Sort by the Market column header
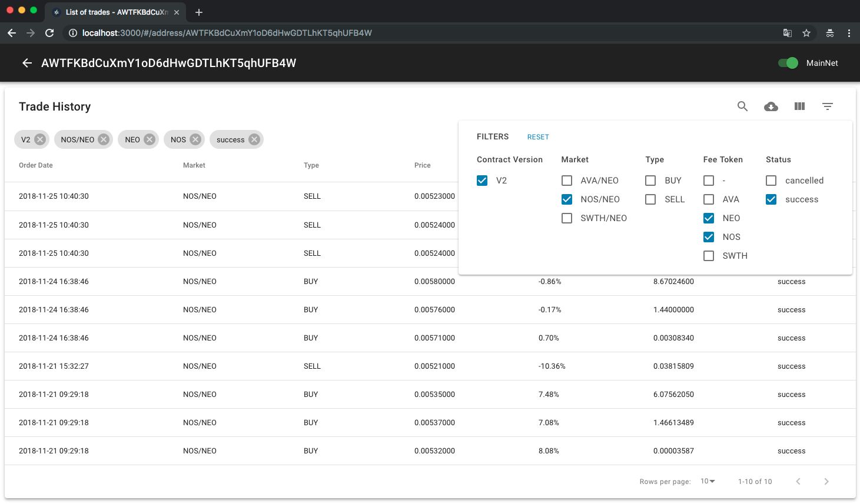Screen dimensions: 860x504 pyautogui.click(x=194, y=165)
